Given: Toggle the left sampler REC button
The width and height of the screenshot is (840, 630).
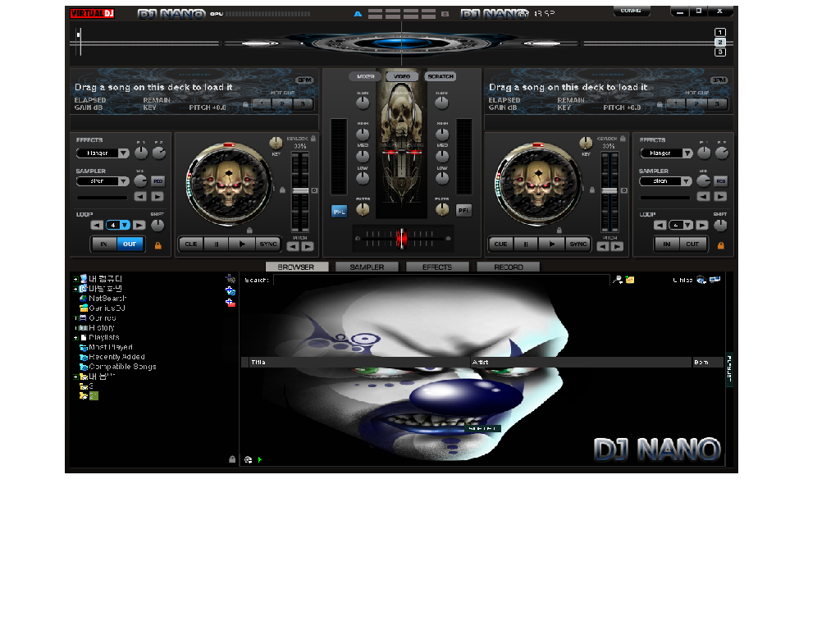Looking at the screenshot, I should coord(158,181).
